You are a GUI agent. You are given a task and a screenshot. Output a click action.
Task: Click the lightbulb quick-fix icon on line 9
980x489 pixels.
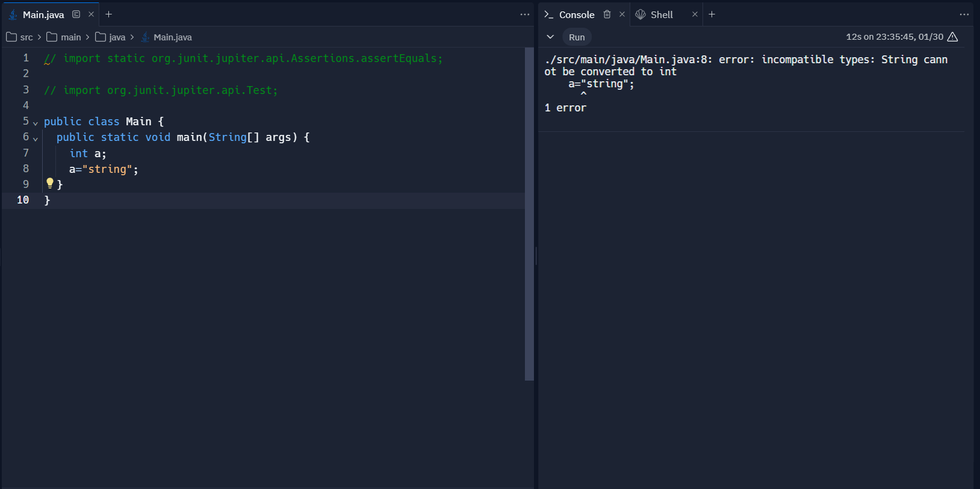[x=50, y=183]
